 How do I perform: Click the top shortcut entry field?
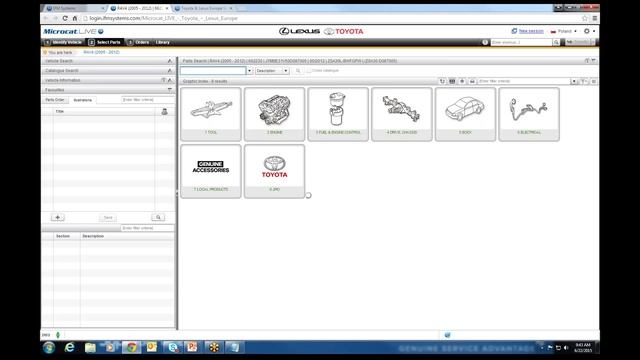pos(521,42)
